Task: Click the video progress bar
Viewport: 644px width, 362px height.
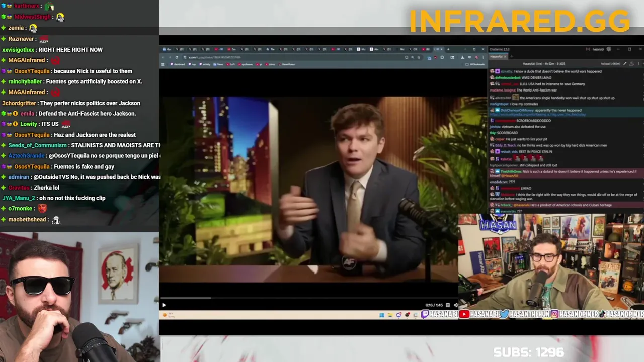Action: pyautogui.click(x=308, y=298)
